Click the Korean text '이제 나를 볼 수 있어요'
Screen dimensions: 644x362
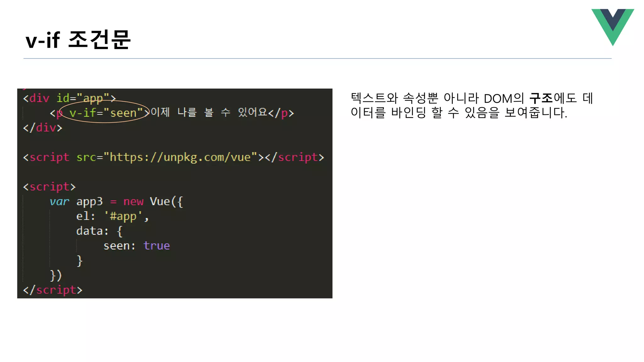pyautogui.click(x=209, y=112)
